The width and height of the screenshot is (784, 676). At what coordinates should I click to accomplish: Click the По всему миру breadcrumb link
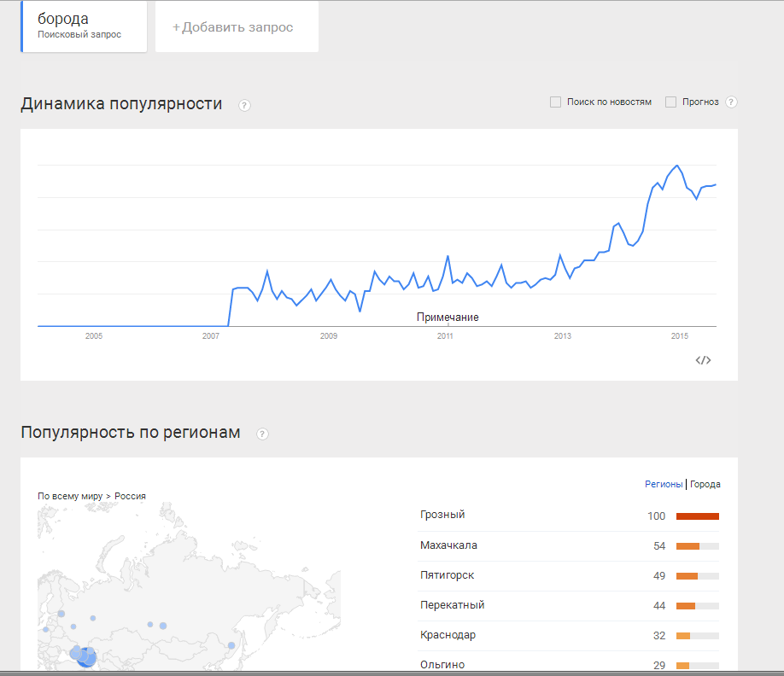[x=69, y=496]
